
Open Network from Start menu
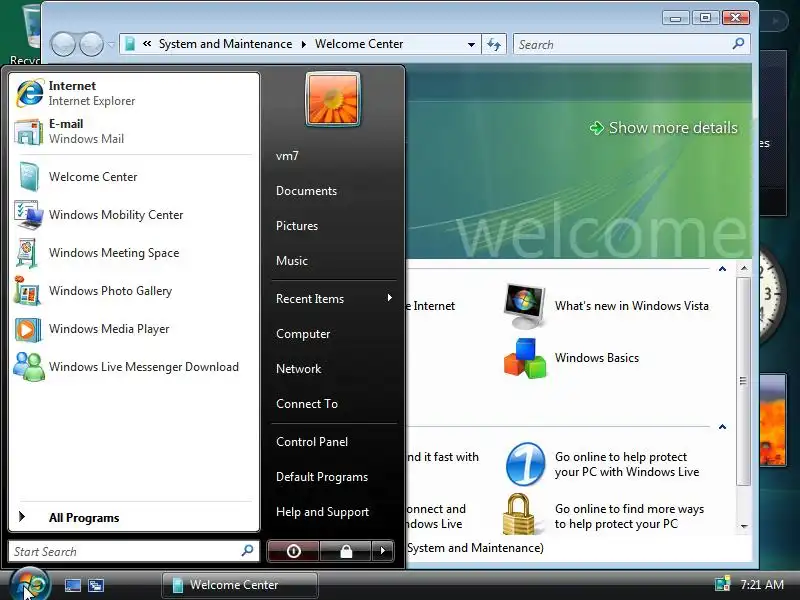tap(334, 368)
